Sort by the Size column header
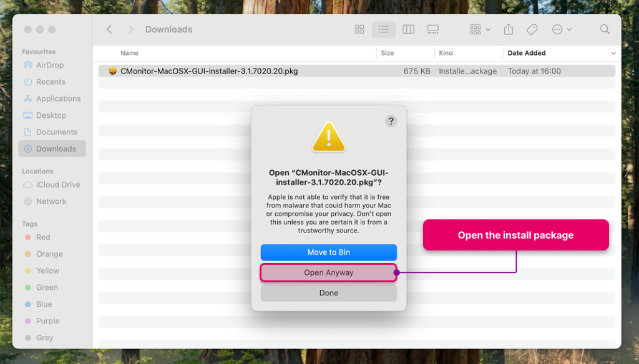 coord(387,53)
